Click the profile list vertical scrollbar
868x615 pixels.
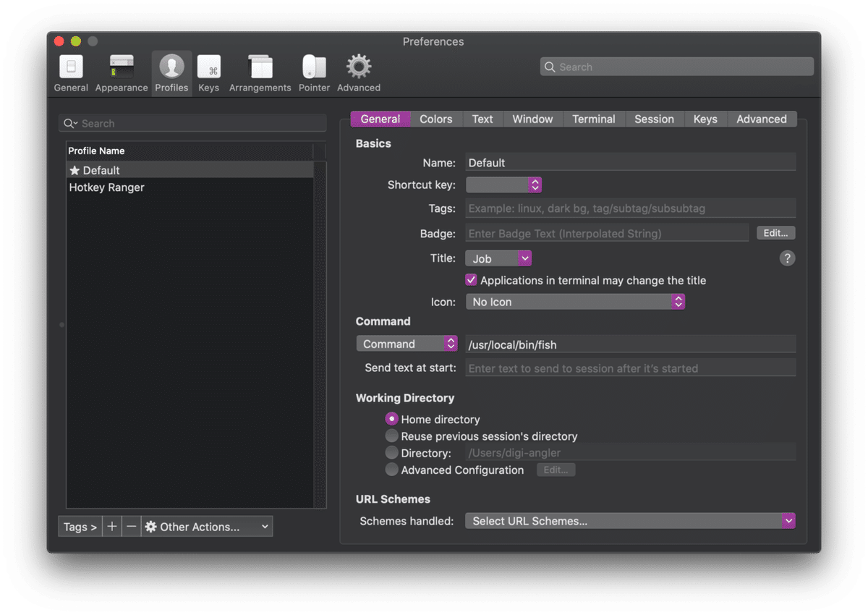[320, 334]
